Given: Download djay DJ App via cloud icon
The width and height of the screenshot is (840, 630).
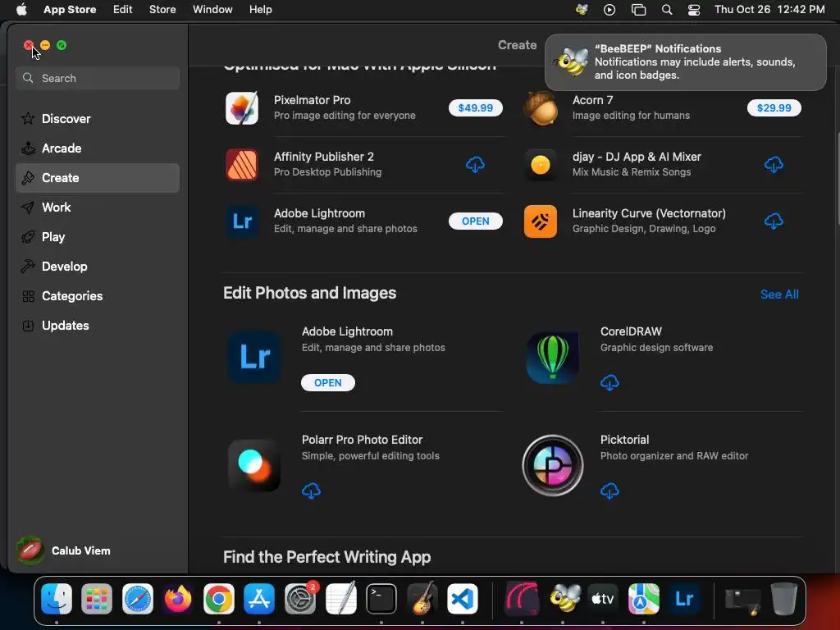Looking at the screenshot, I should (x=774, y=164).
